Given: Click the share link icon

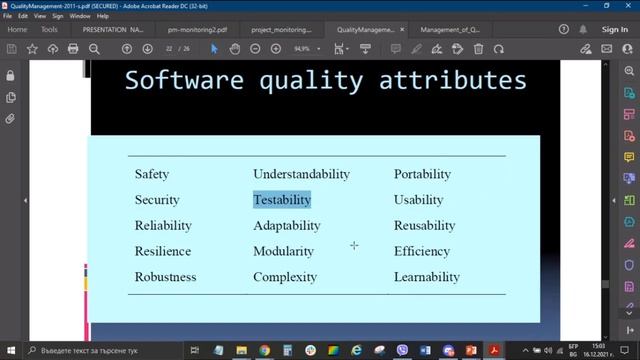Looking at the screenshot, I should pyautogui.click(x=586, y=49).
